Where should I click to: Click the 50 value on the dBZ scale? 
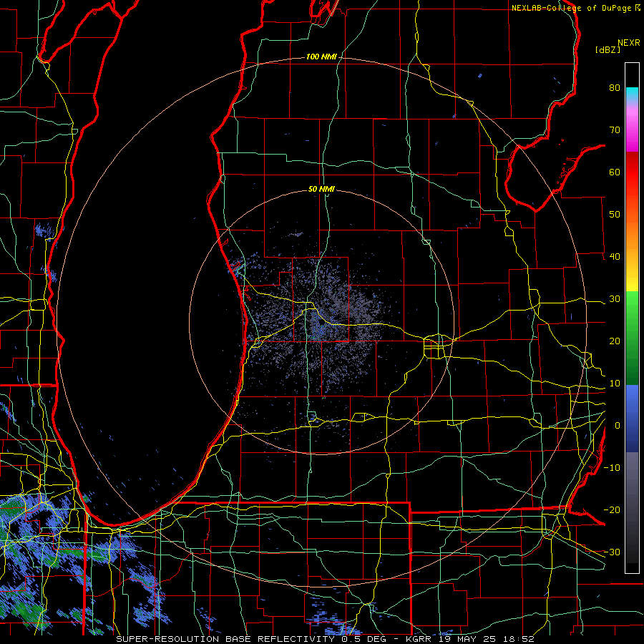(x=615, y=215)
